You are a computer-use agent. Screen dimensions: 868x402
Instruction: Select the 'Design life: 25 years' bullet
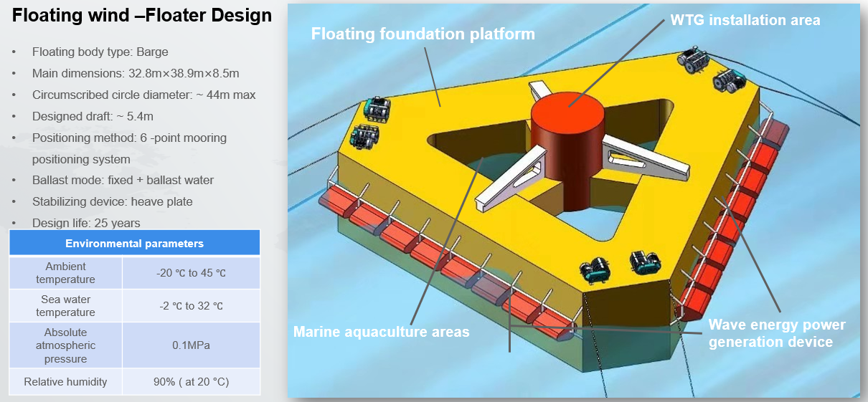(86, 223)
